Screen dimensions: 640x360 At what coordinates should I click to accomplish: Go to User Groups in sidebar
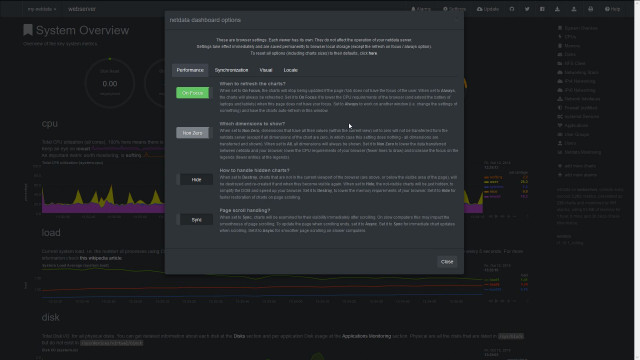click(573, 134)
